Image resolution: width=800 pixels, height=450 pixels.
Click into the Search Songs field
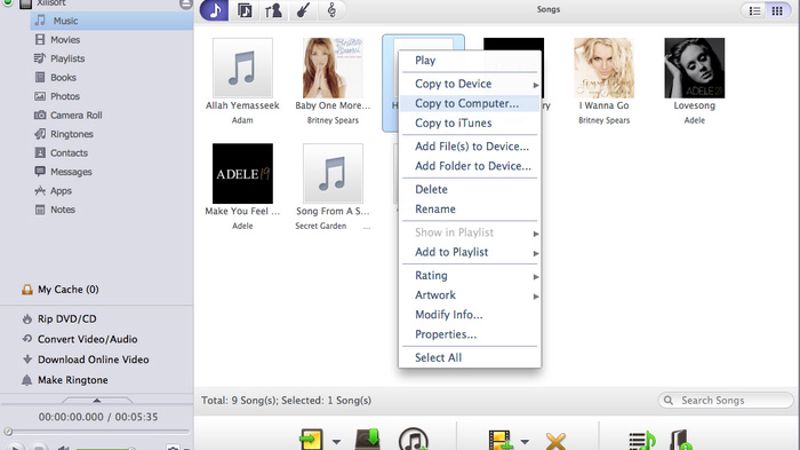click(726, 401)
